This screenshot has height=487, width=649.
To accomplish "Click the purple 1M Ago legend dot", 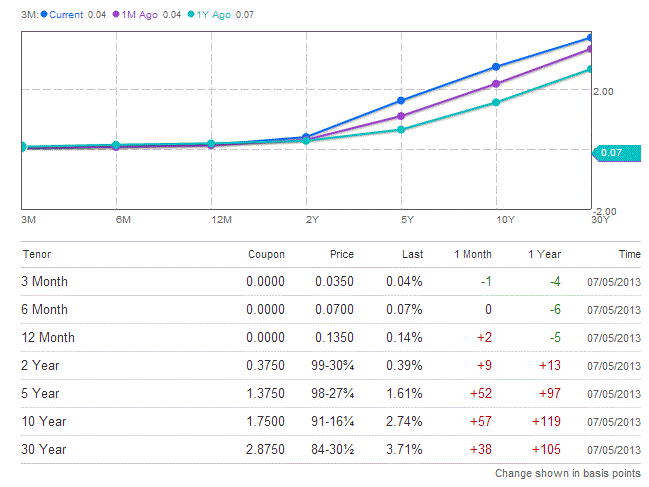I will [116, 15].
